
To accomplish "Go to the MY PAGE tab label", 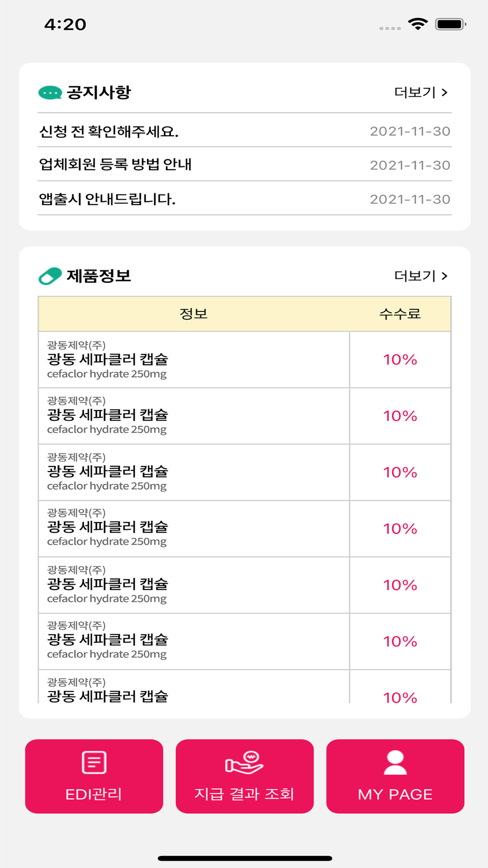I will pyautogui.click(x=395, y=794).
